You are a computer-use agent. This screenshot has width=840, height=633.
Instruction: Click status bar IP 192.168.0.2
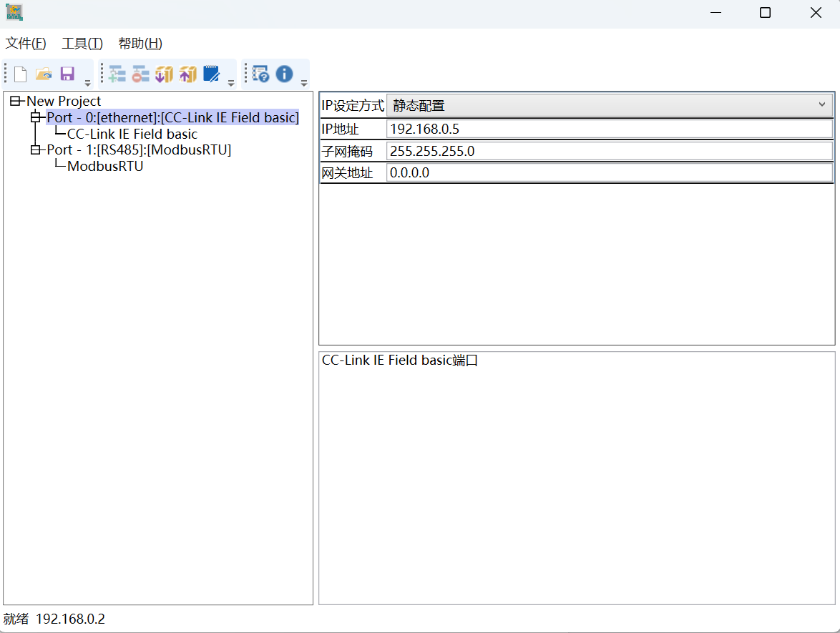(x=70, y=619)
